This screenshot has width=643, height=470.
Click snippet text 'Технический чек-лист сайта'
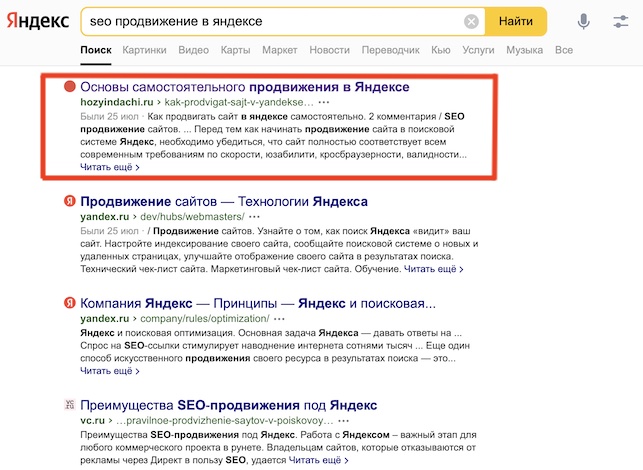(x=144, y=269)
